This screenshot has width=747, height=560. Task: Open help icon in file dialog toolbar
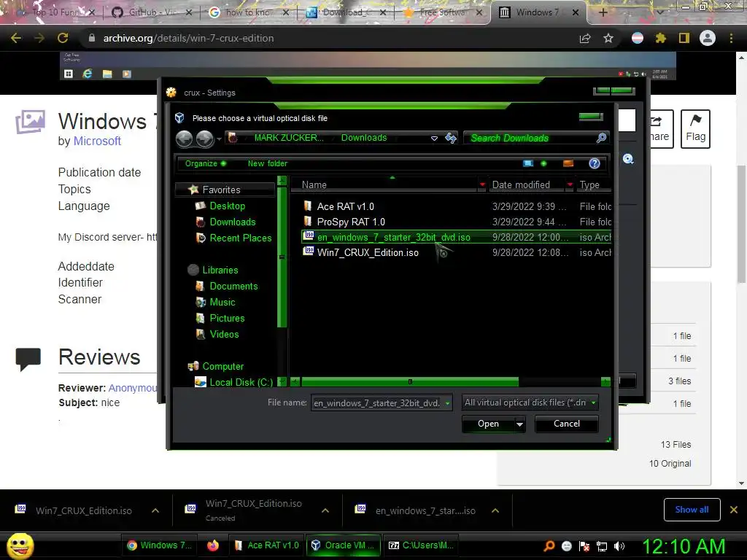tap(594, 163)
